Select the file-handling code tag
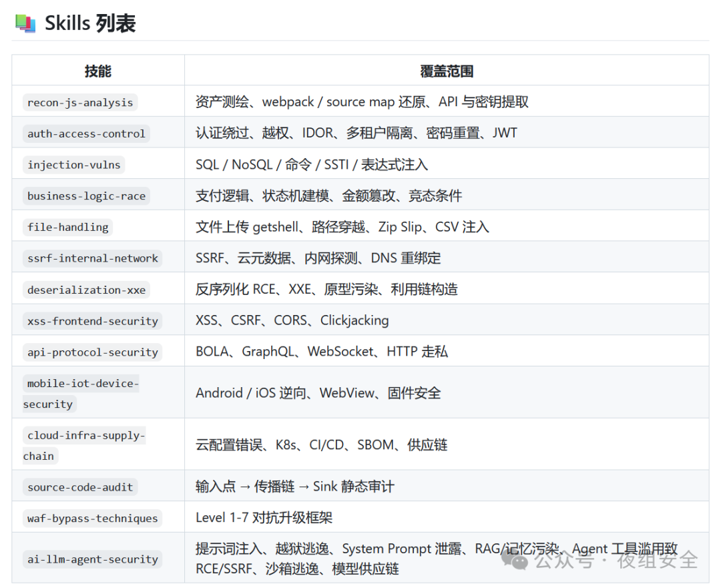721x588 pixels. click(x=67, y=227)
